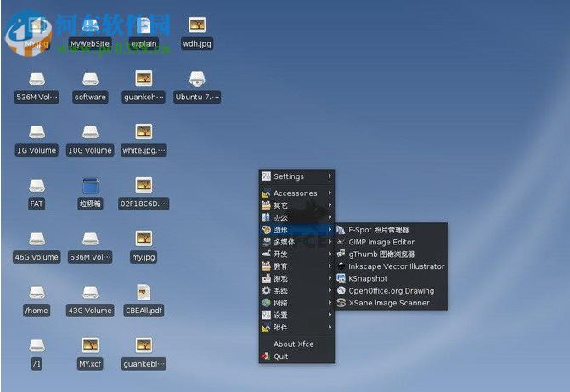570x392 pixels.
Task: Open the explain file on the desktop
Action: click(x=144, y=25)
